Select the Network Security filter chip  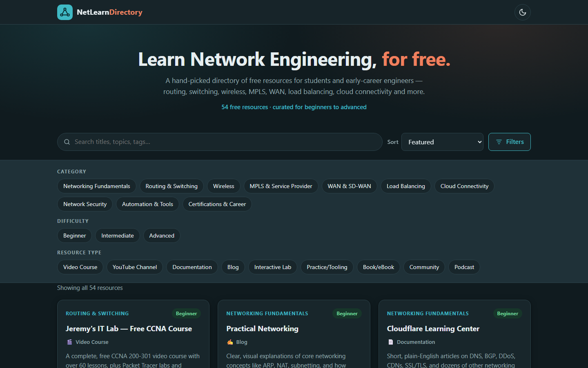85,204
